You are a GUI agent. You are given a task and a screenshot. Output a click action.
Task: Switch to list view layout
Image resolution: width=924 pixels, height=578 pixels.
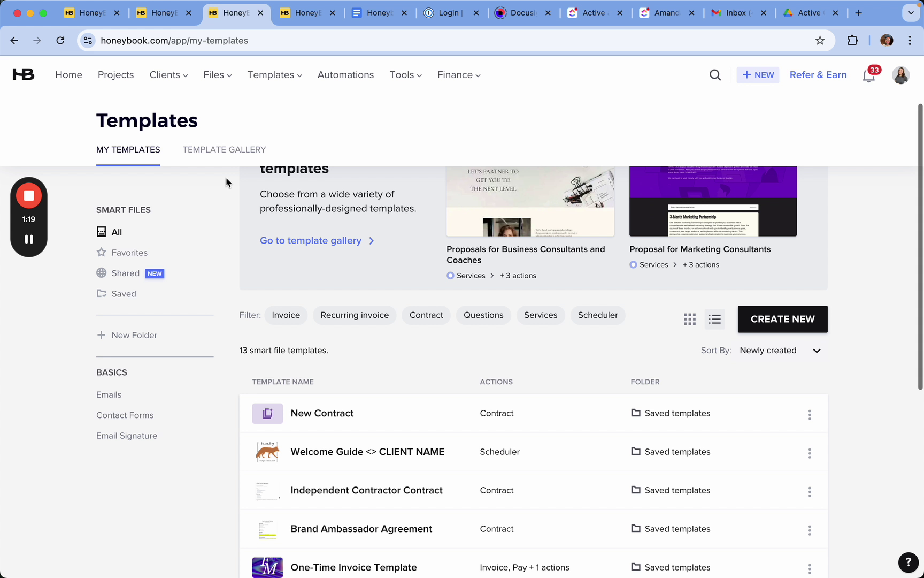[x=714, y=320]
